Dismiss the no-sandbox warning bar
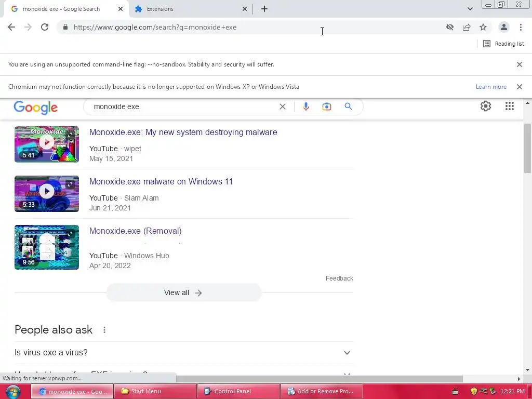This screenshot has width=532, height=399. [x=520, y=64]
